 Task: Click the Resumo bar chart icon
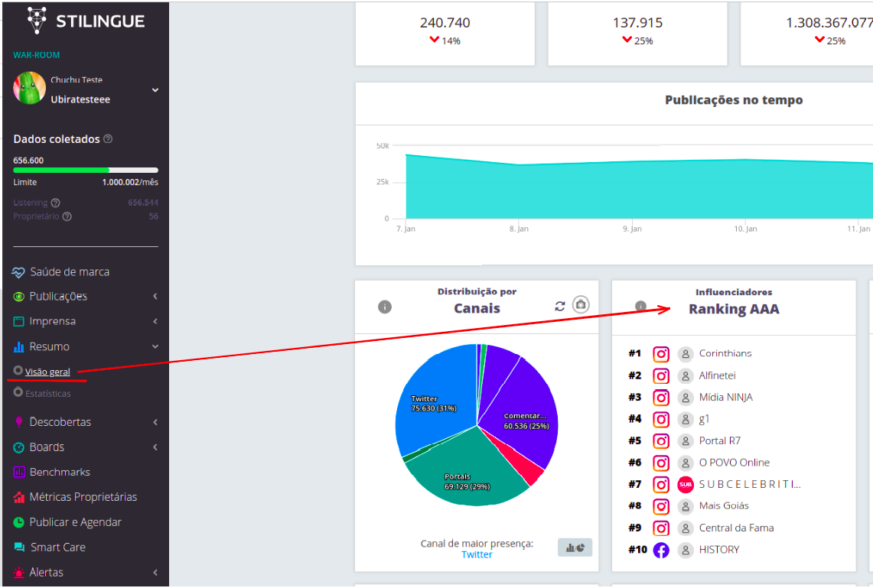(18, 346)
